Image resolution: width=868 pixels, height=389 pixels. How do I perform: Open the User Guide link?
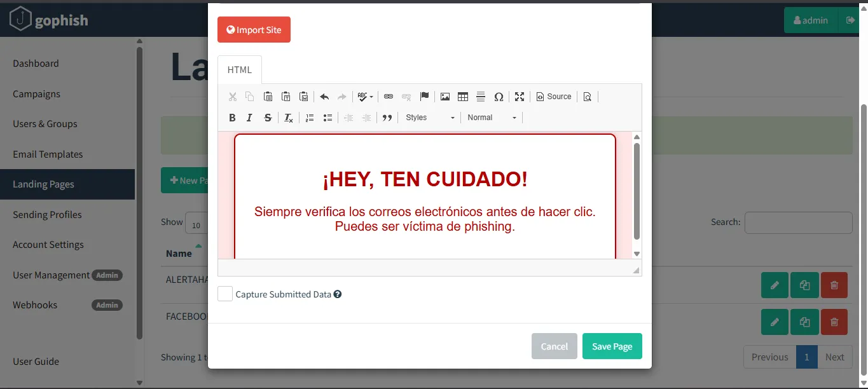point(36,361)
